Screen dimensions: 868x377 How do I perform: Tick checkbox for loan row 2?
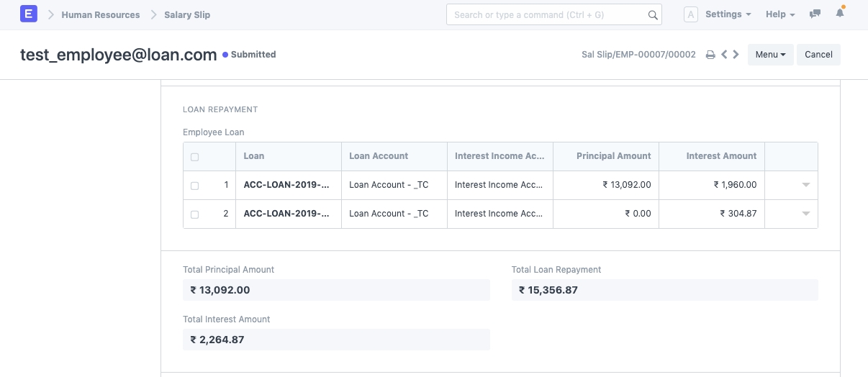click(x=194, y=214)
